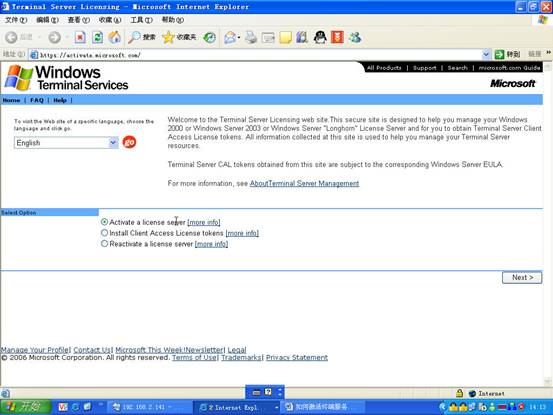Open the Manage Your Profile footer link
Screen dimensions: 553x415
pyautogui.click(x=35, y=350)
